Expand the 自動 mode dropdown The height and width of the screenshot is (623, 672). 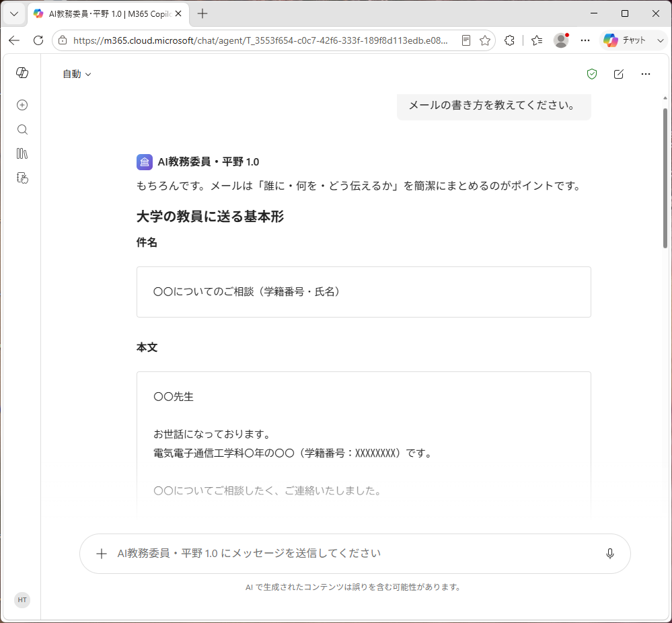(77, 74)
